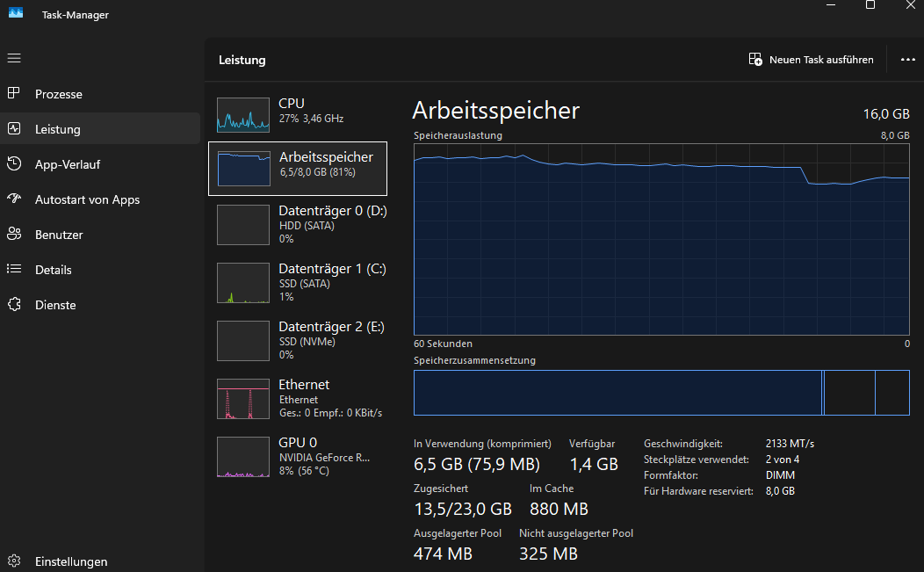
Task: Click the Arbeitsspeicher page heading
Action: click(495, 111)
